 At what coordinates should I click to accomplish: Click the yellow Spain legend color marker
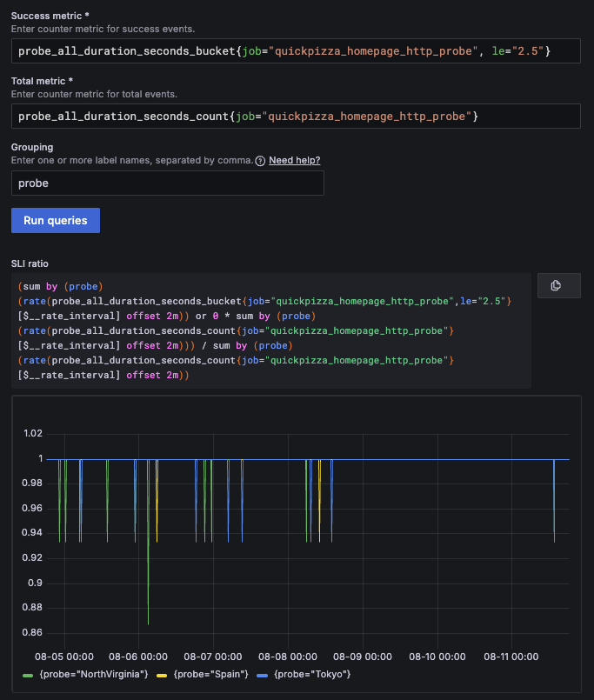160,674
